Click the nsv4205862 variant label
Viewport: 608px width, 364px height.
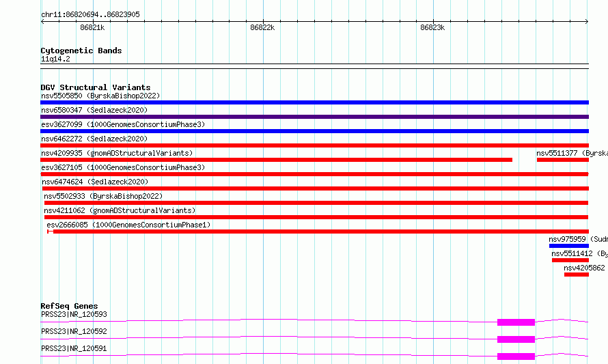pyautogui.click(x=584, y=268)
